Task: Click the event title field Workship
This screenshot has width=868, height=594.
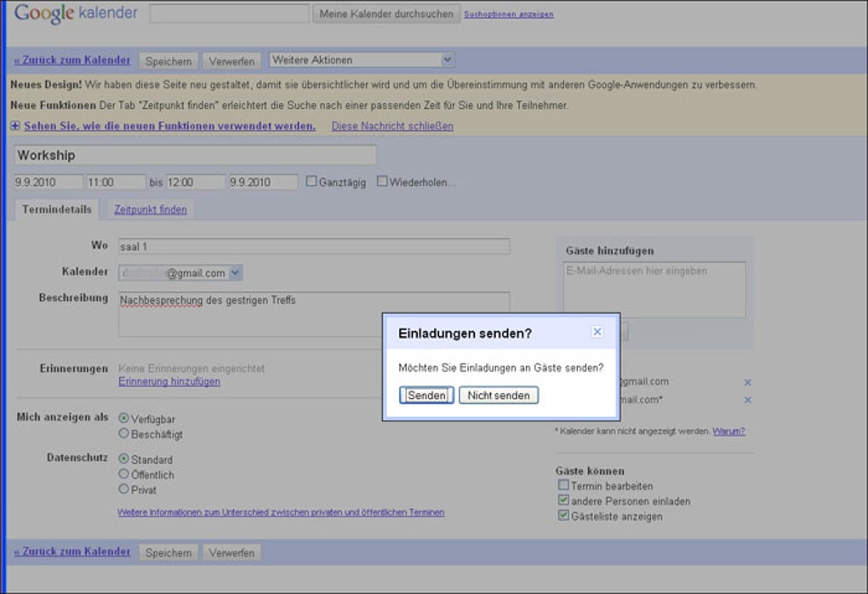Action: coord(195,156)
